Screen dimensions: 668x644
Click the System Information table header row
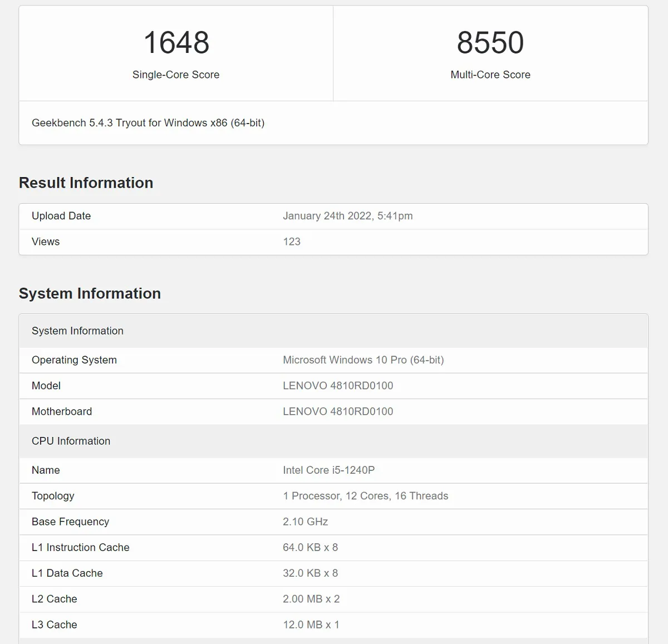coord(333,331)
